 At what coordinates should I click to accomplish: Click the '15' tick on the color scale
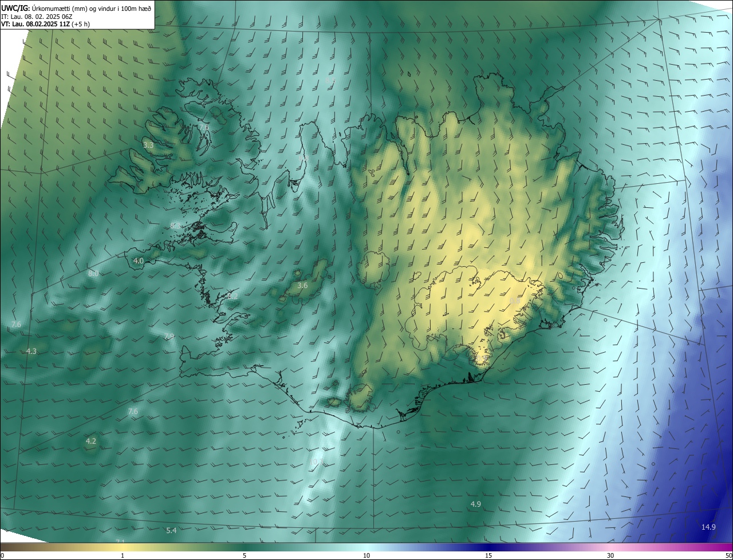488,556
